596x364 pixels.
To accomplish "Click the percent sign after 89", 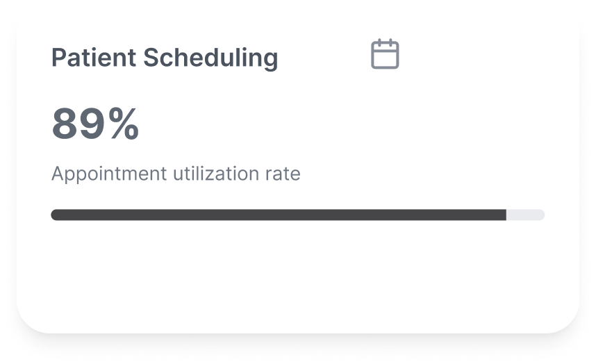I will click(x=124, y=124).
